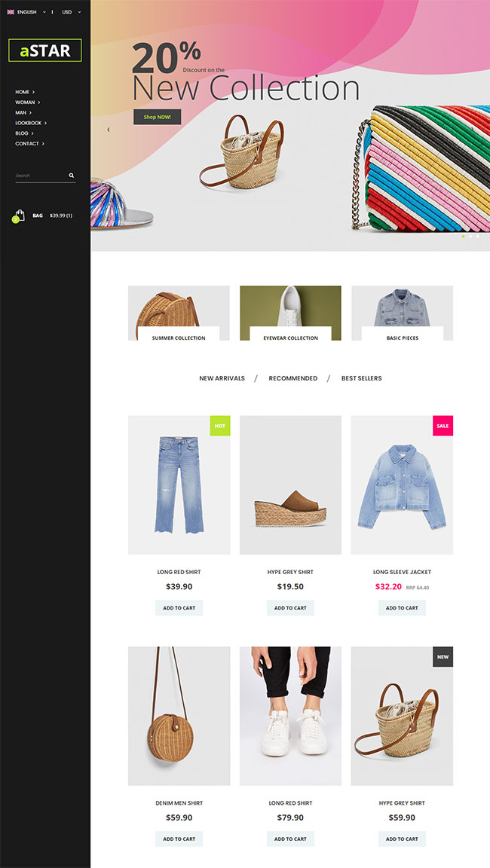The width and height of the screenshot is (490, 868).
Task: Click the SALE badge on jacket
Action: pyautogui.click(x=443, y=426)
